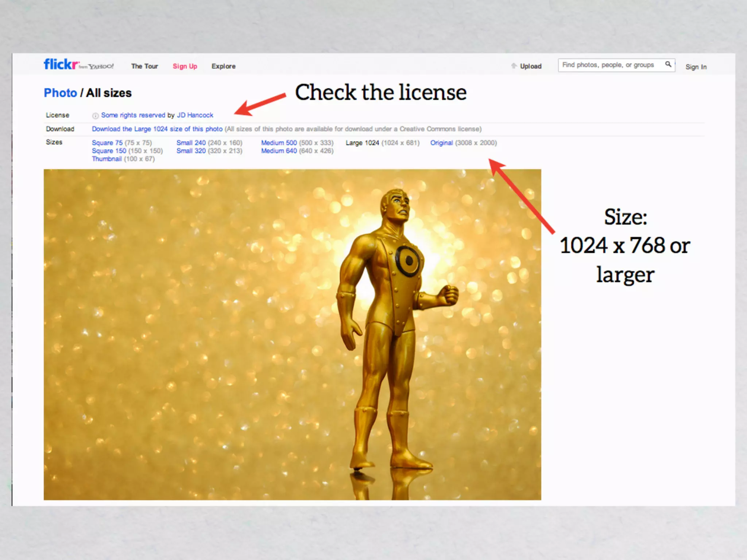Click the flickr logo

61,65
